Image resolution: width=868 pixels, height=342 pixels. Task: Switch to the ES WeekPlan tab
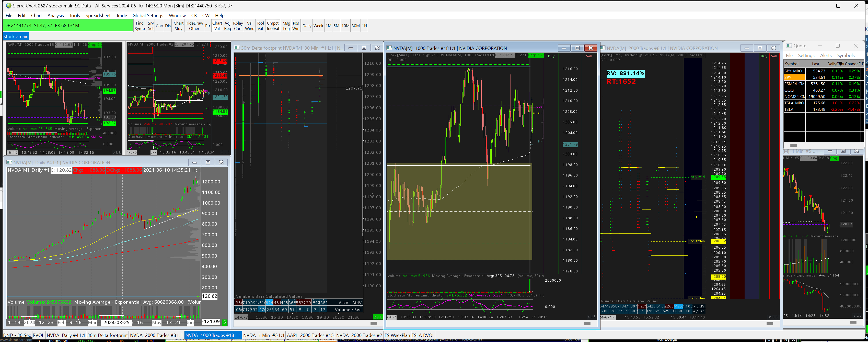coord(397,335)
